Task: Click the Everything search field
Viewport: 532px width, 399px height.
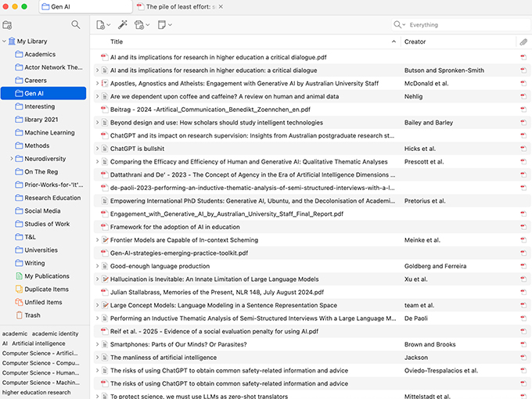Action: (462, 25)
